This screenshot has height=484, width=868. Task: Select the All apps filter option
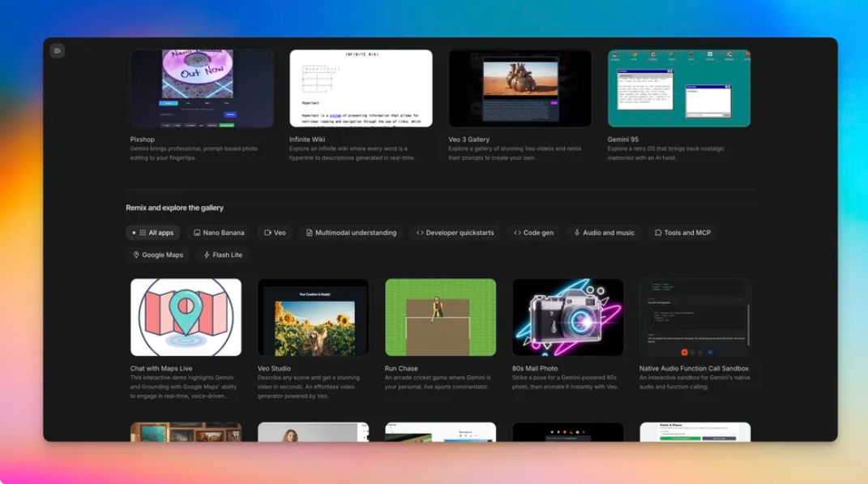coord(153,233)
